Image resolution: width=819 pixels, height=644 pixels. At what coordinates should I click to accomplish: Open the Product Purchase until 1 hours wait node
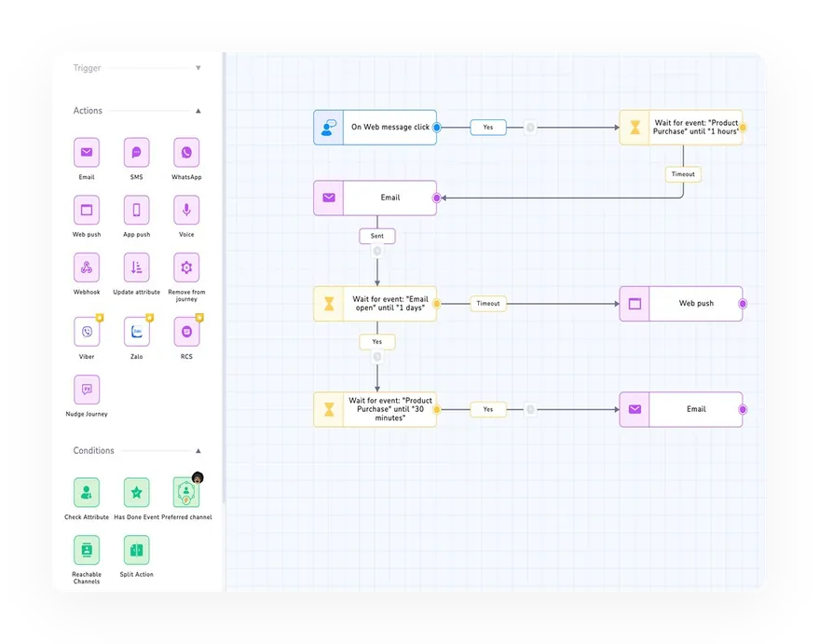pyautogui.click(x=681, y=127)
